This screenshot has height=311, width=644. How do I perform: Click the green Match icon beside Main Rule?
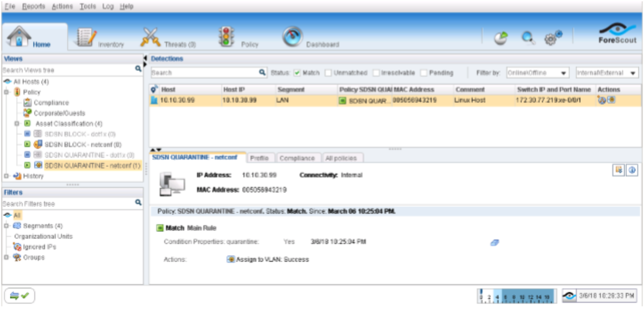tap(160, 228)
